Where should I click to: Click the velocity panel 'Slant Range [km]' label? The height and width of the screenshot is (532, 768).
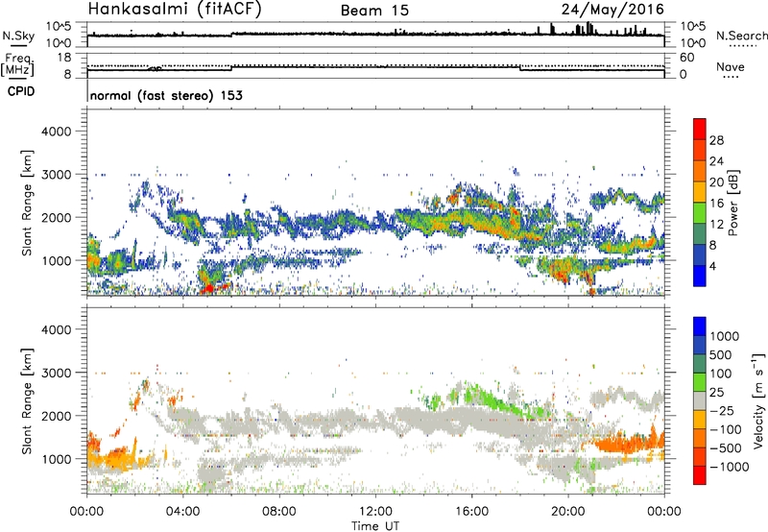click(27, 401)
